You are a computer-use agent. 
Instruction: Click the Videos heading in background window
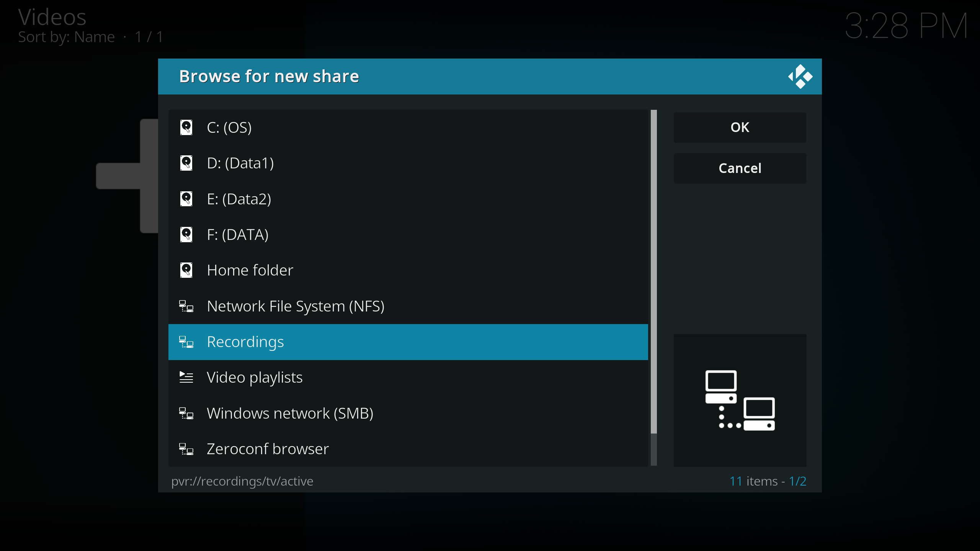pyautogui.click(x=52, y=17)
